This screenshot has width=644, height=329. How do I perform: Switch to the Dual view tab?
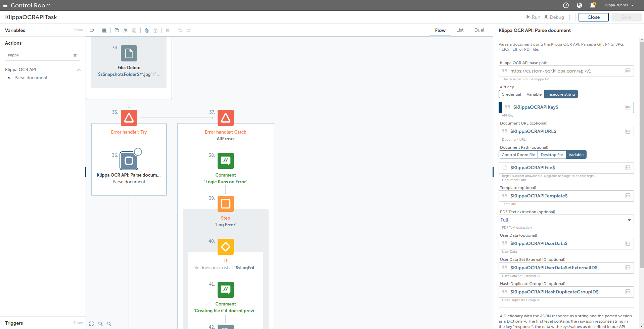point(479,30)
